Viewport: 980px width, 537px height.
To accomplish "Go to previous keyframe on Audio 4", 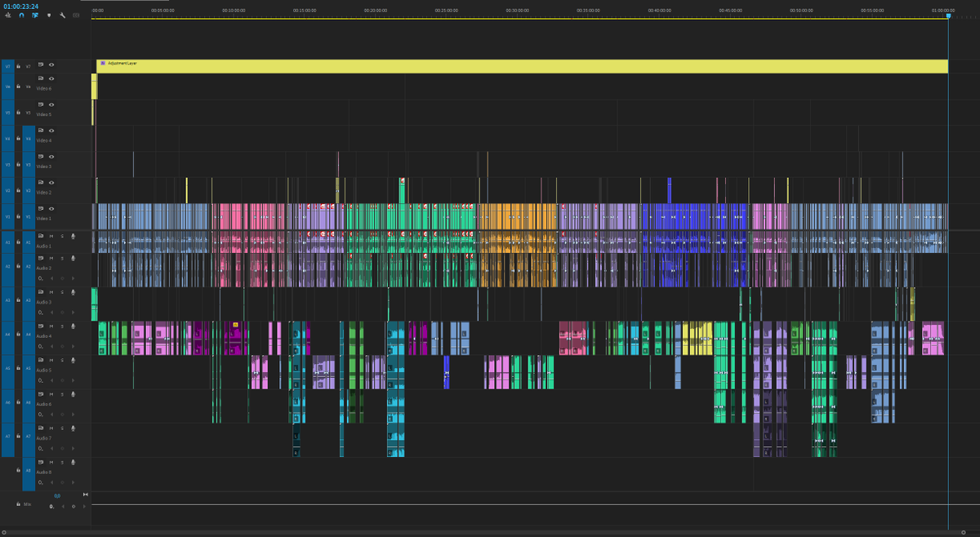I will tap(51, 347).
